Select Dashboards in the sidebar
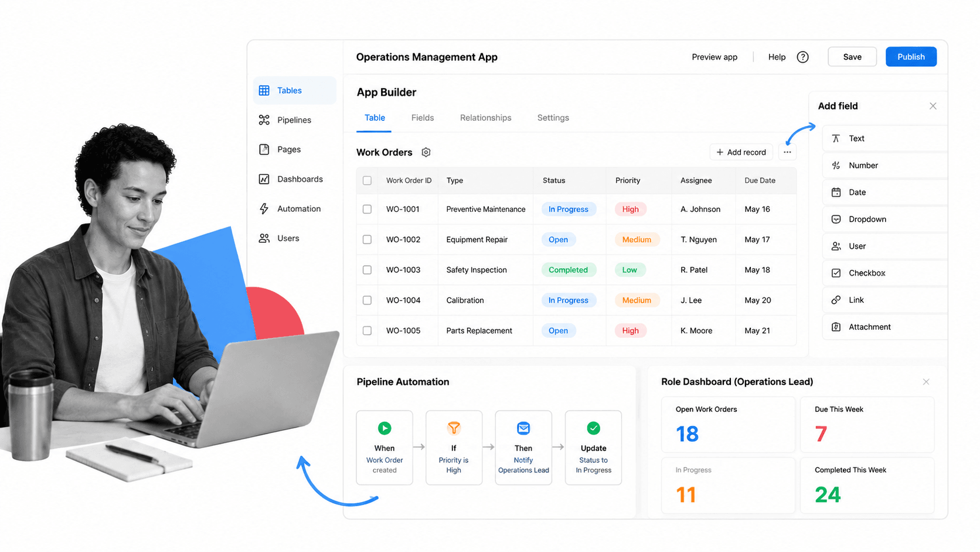This screenshot has height=552, width=980. pos(295,179)
